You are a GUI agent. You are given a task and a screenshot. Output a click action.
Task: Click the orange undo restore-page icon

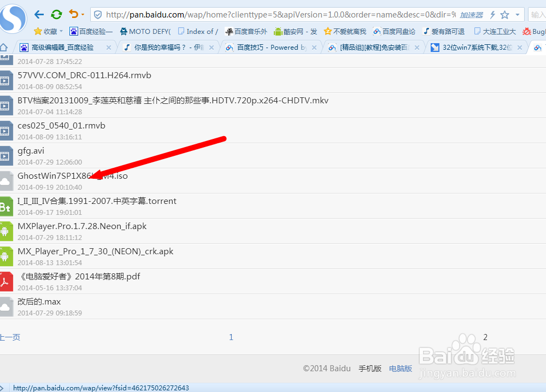point(73,14)
